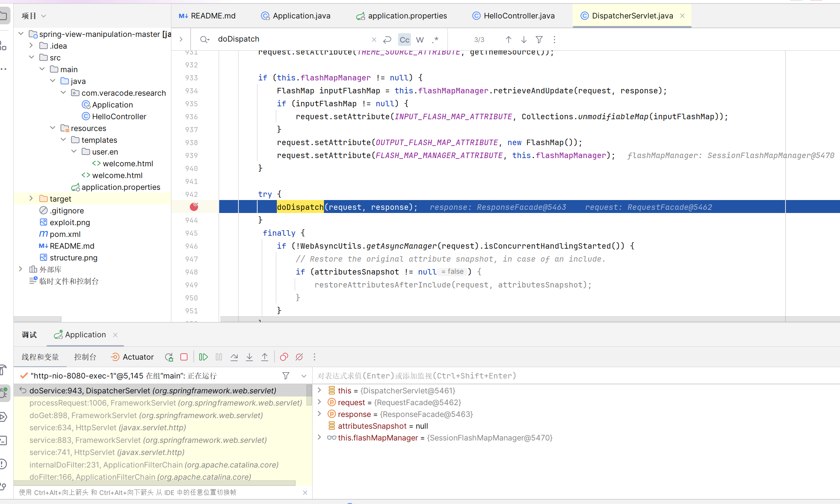
Task: Remove breakpoint on line 943
Action: click(x=194, y=207)
